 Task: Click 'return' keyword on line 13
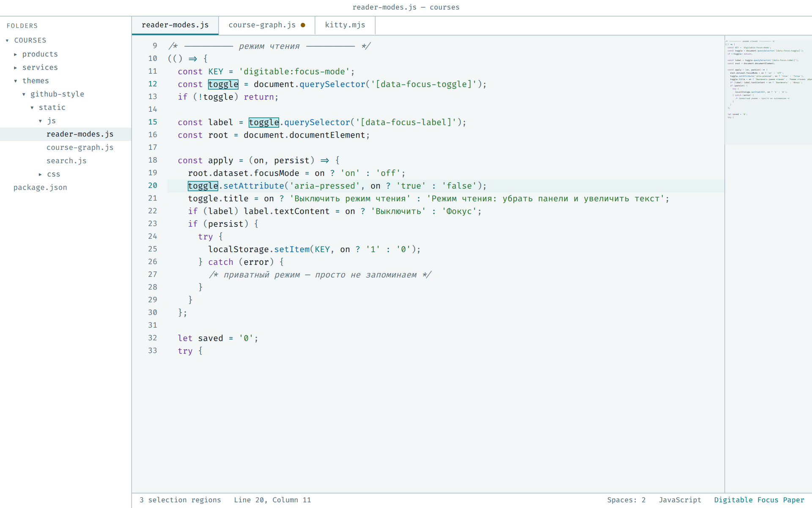tap(259, 97)
